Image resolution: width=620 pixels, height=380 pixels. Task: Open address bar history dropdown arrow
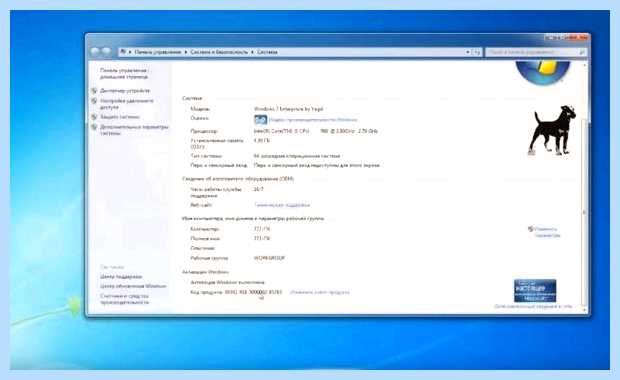pyautogui.click(x=467, y=52)
